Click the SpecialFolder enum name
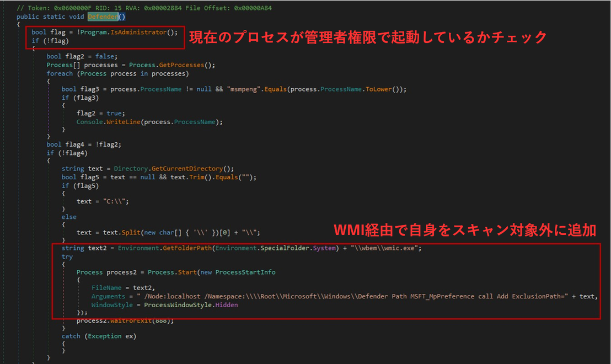Screen dimensions: 611x364 point(285,248)
